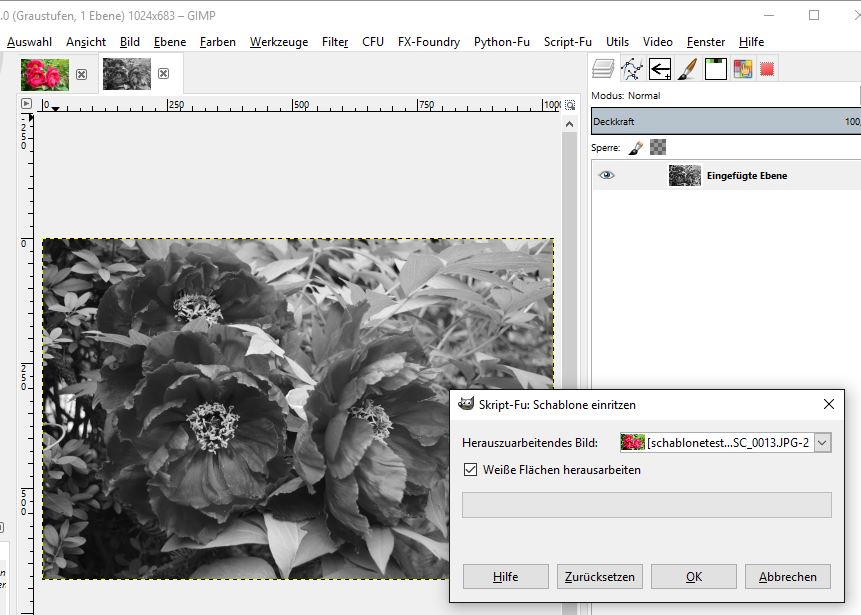The image size is (861, 615).
Task: Open Herauszuarbeitendes Bild dropdown
Action: tap(822, 442)
